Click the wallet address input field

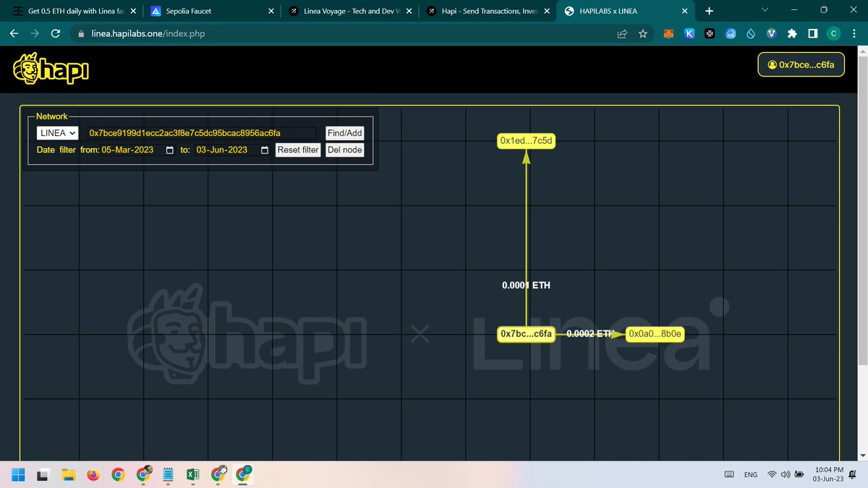(x=201, y=133)
